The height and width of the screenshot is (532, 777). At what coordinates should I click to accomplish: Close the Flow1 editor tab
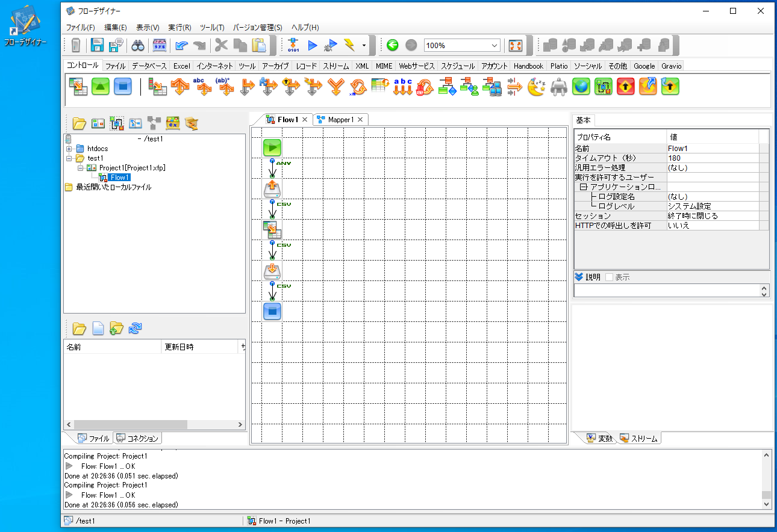tap(305, 120)
